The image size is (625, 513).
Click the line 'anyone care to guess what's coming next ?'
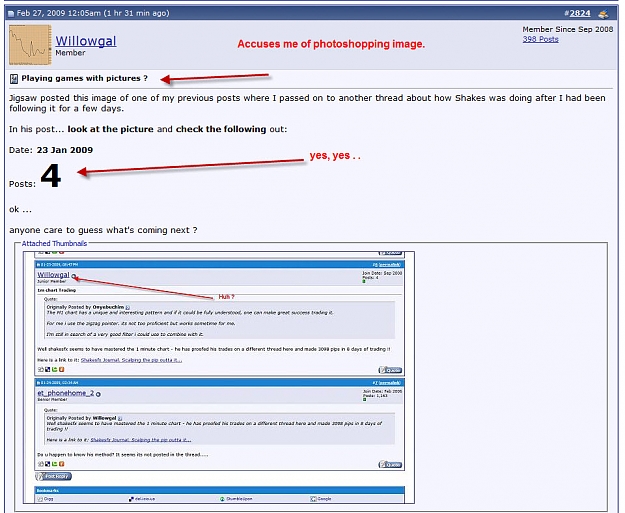coord(103,230)
